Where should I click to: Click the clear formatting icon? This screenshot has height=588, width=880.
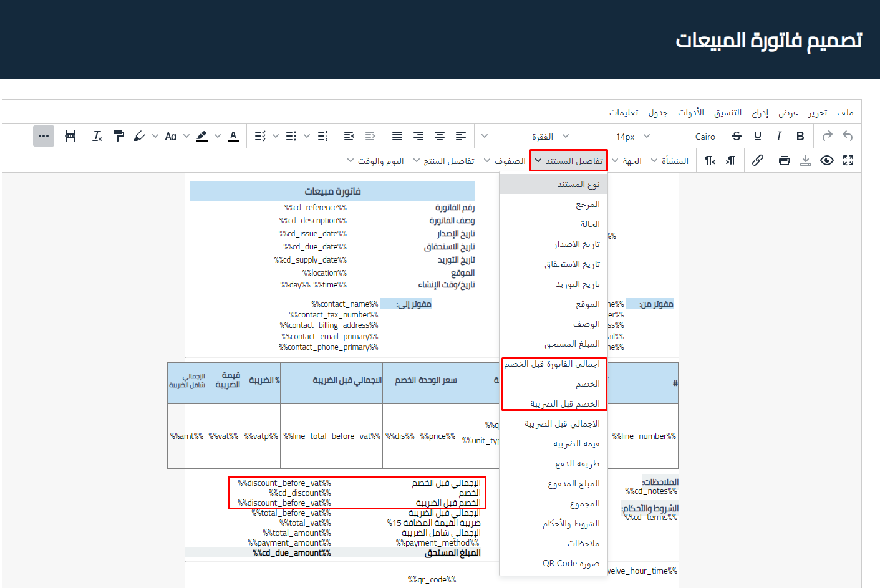(97, 136)
